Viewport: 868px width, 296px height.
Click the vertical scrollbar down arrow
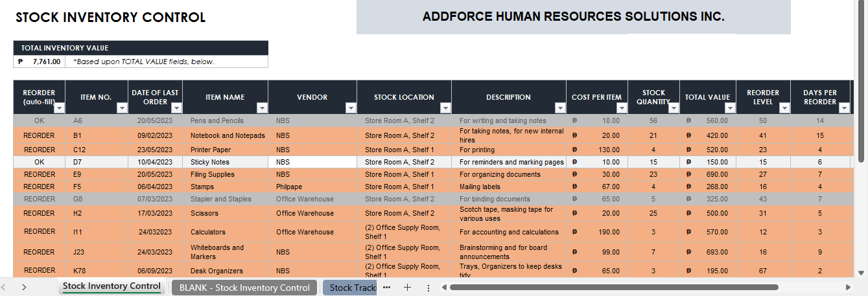click(x=862, y=273)
